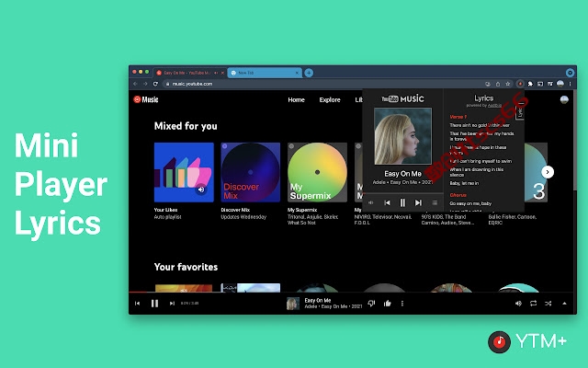Click the Easy On Me title in mini player
588x368 pixels.
(x=402, y=174)
